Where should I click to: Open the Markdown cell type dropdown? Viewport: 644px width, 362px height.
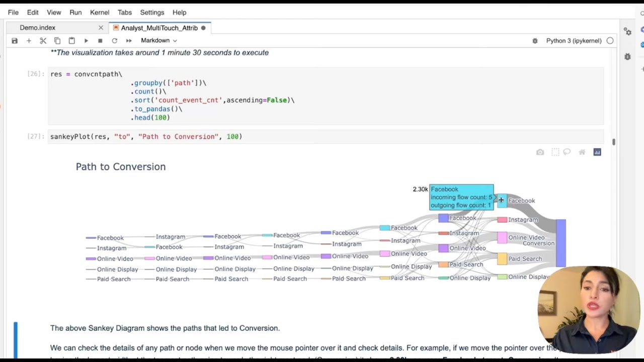coord(158,41)
